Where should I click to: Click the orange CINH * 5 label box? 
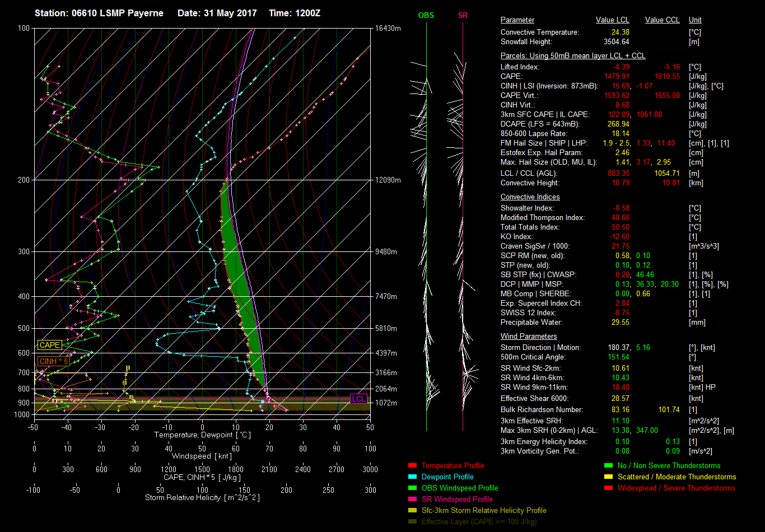coord(53,361)
